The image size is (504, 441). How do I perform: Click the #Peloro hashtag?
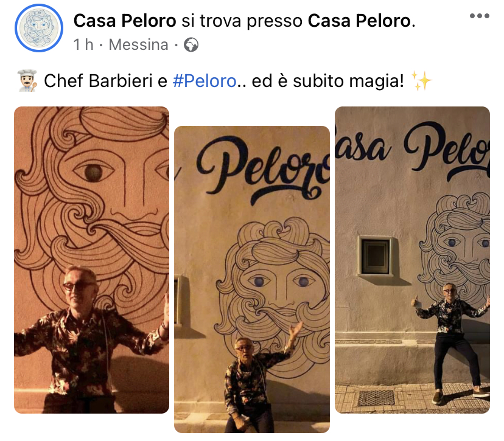pyautogui.click(x=205, y=81)
